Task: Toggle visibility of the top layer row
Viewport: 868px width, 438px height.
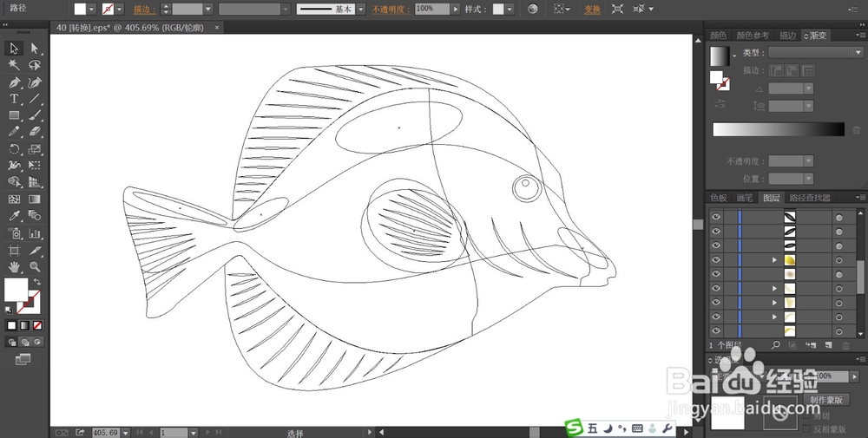Action: coord(716,217)
